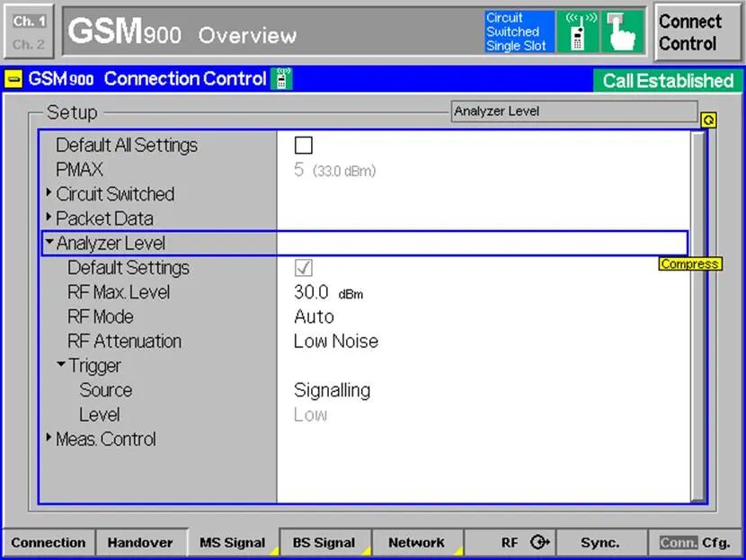The width and height of the screenshot is (746, 560).
Task: Click the Default All Settings label
Action: (127, 146)
